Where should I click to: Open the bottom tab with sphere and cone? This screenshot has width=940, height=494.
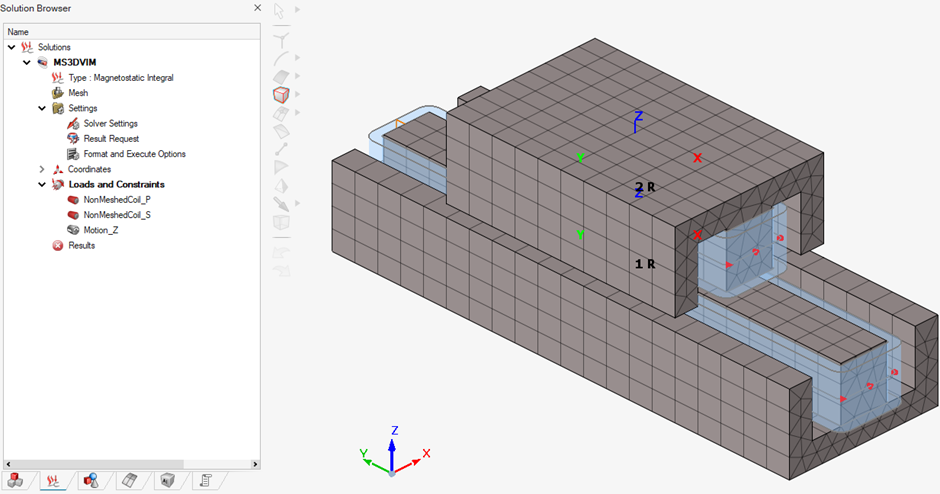click(x=91, y=481)
